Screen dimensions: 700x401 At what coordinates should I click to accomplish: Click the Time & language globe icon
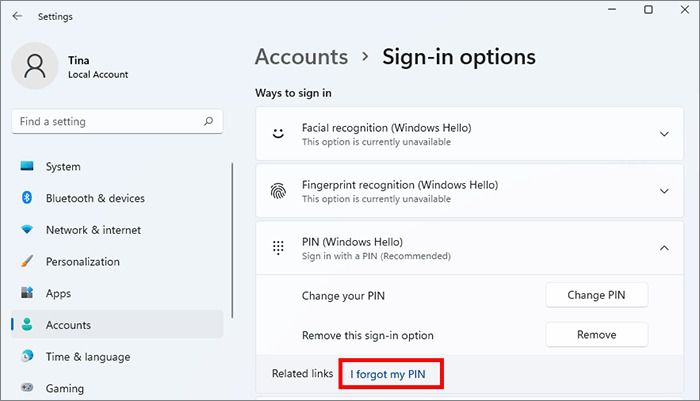click(x=27, y=357)
